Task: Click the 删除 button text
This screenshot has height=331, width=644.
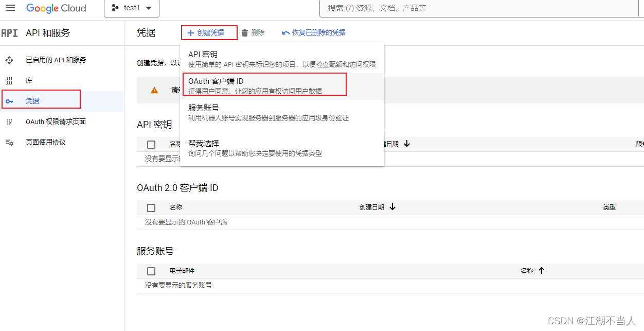Action: coord(258,33)
